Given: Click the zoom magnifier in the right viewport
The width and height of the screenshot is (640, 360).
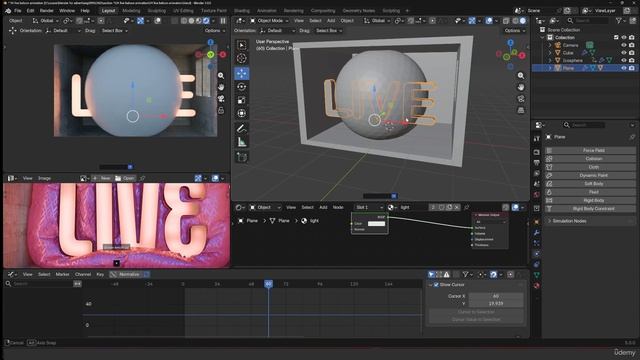Looking at the screenshot, I should [x=521, y=76].
